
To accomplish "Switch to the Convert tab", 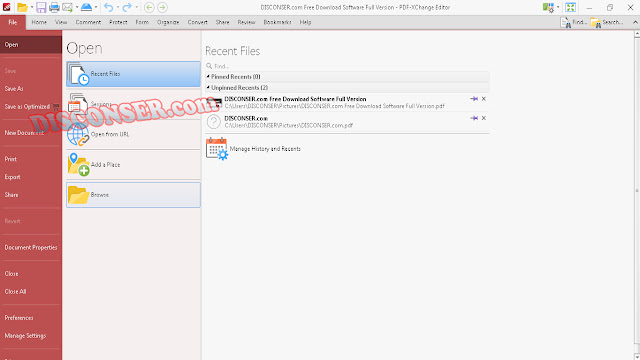I will pyautogui.click(x=198, y=22).
